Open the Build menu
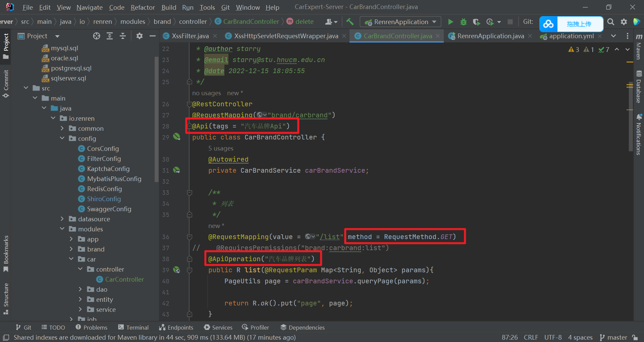The height and width of the screenshot is (342, 644). 169,7
